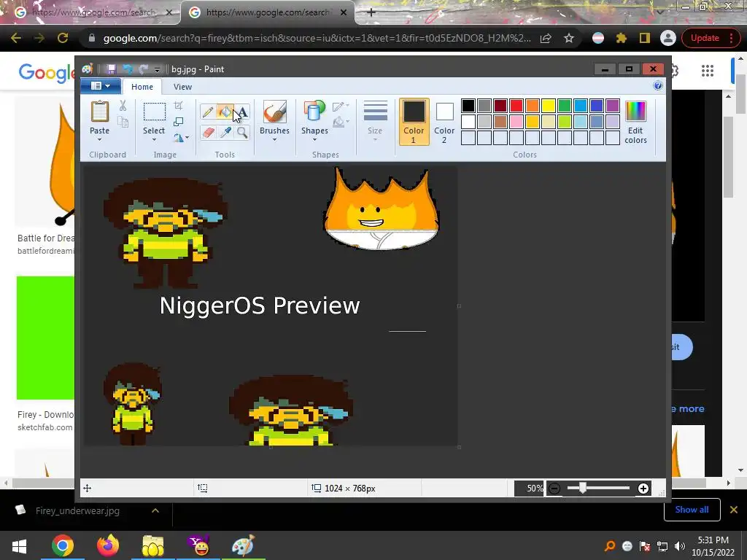Screen dimensions: 747x560
Task: Expand the Select dropdown arrow
Action: click(x=154, y=139)
